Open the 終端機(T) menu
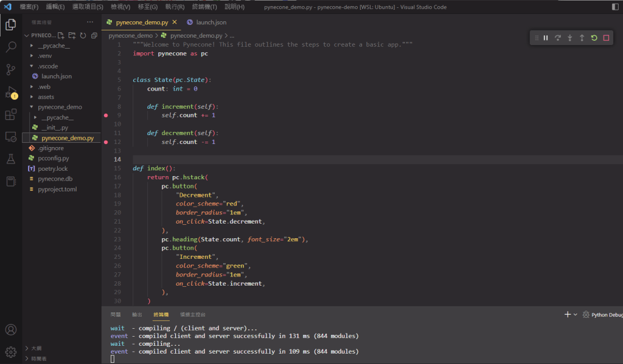The image size is (623, 364). point(204,7)
